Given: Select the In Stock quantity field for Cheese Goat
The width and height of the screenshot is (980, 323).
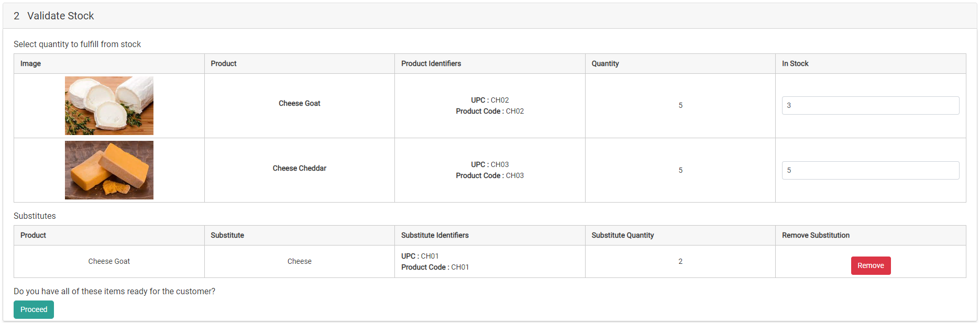Looking at the screenshot, I should coord(869,105).
